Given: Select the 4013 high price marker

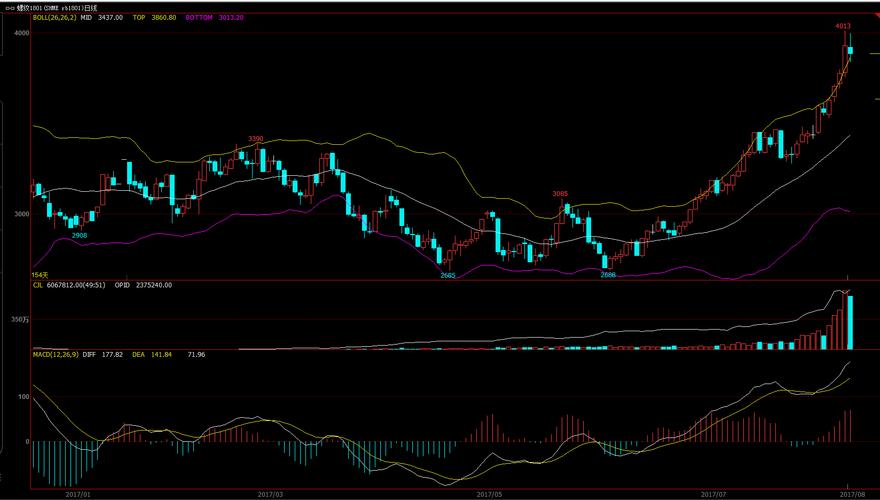Looking at the screenshot, I should coord(842,26).
